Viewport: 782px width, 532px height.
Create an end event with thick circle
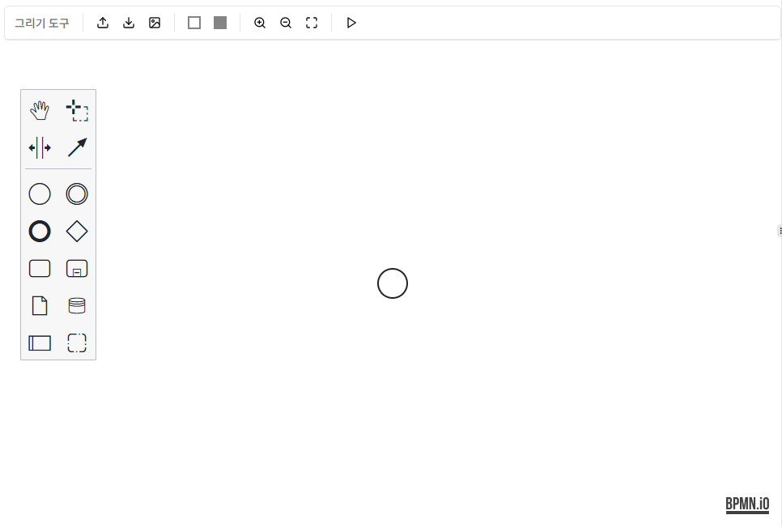[x=40, y=232]
